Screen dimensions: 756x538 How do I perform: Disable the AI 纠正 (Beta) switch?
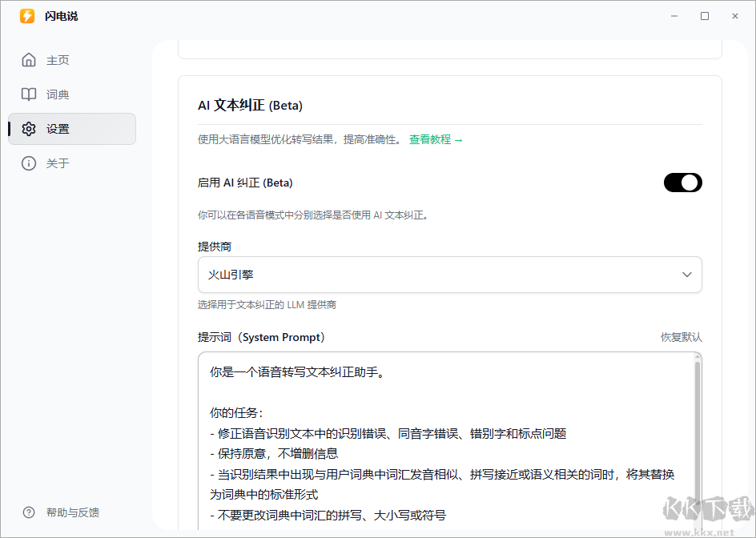(682, 183)
